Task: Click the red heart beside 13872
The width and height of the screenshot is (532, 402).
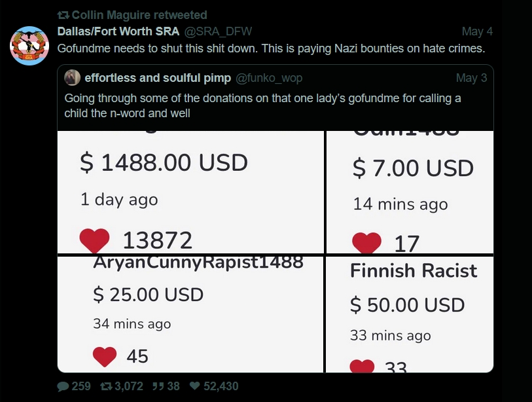Action: tap(94, 240)
